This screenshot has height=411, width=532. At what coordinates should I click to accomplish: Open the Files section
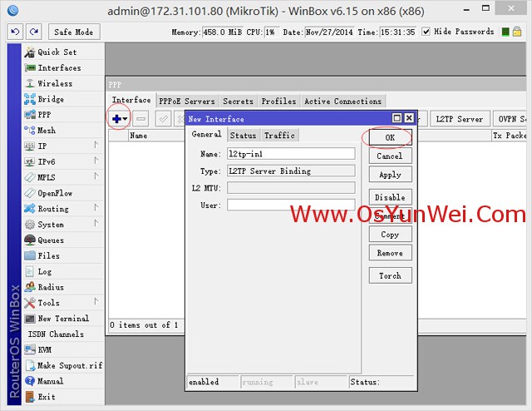coord(64,255)
